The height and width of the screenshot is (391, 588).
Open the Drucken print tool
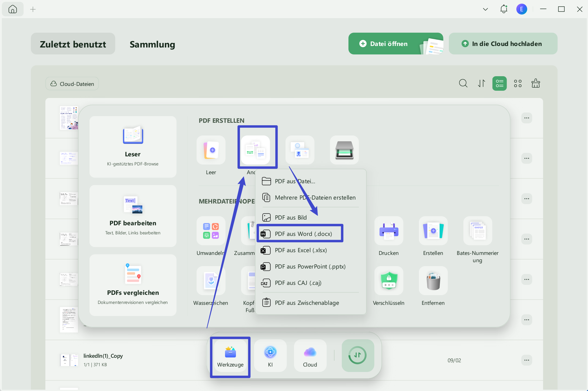[x=389, y=231]
